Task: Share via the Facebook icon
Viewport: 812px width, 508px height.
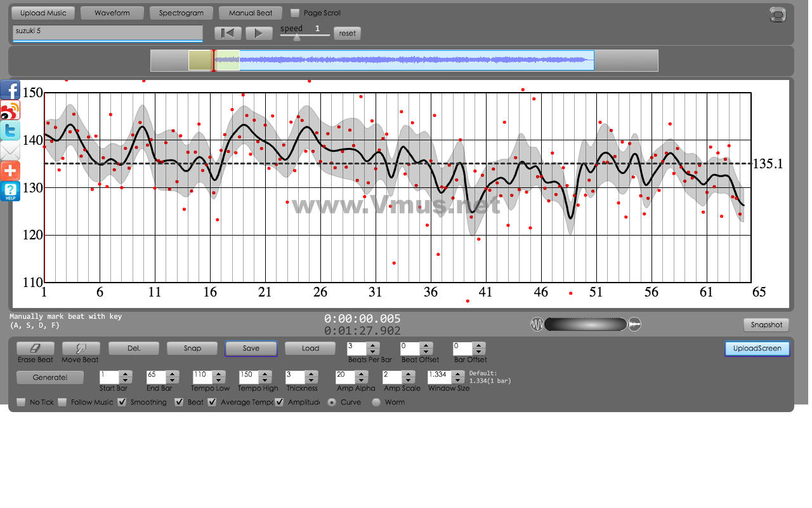Action: click(10, 90)
